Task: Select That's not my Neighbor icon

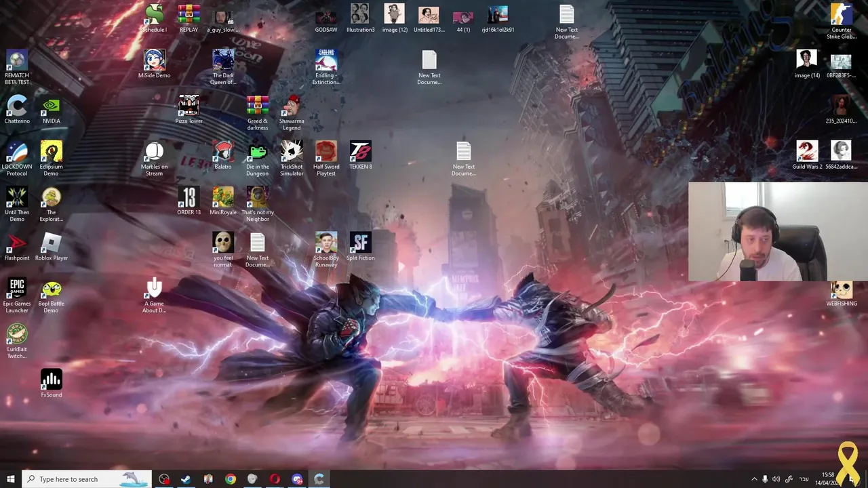Action: [257, 203]
